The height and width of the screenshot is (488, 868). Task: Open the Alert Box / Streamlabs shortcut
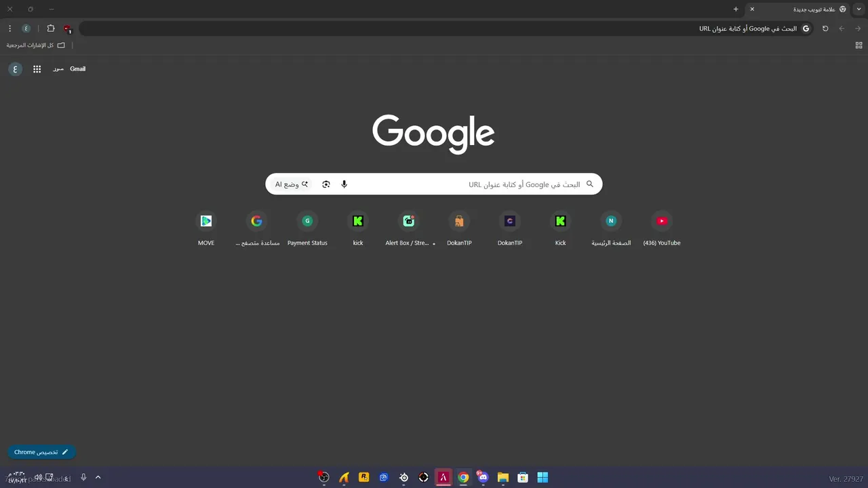tap(409, 229)
